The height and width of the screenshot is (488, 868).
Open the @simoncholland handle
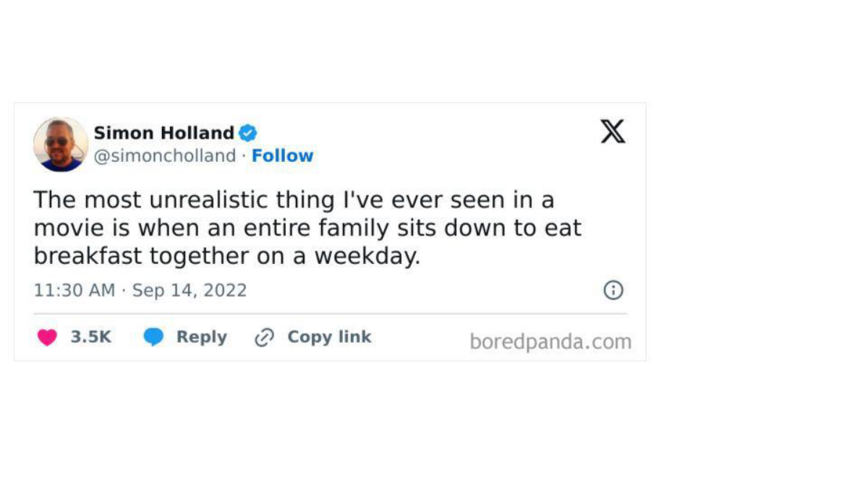coord(165,156)
